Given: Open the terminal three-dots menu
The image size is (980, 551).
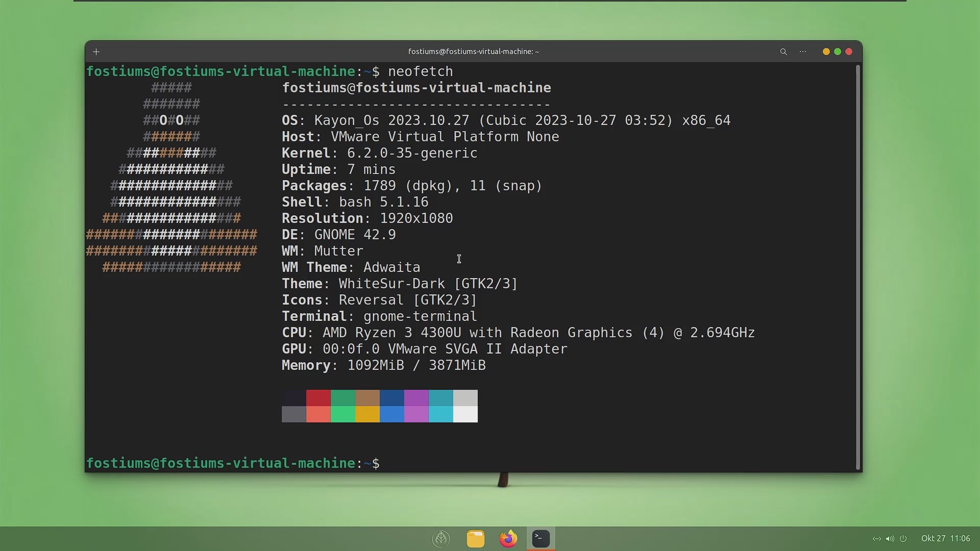Looking at the screenshot, I should coord(803,52).
